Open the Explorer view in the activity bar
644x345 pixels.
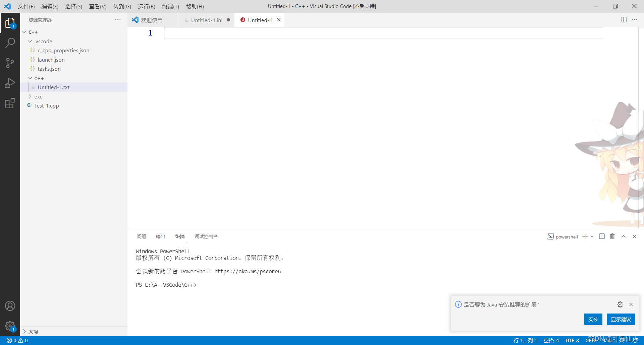[x=10, y=23]
